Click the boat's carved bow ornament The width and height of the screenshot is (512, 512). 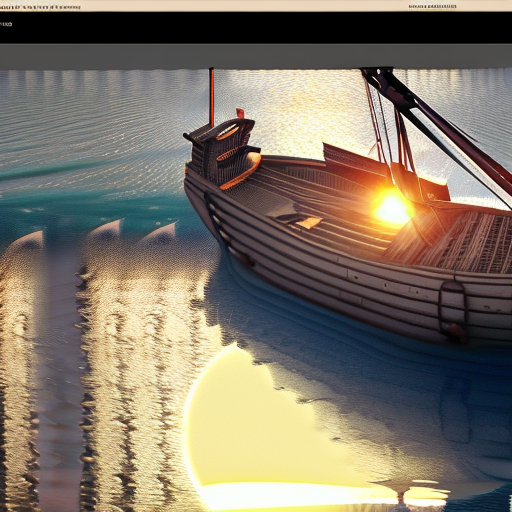click(223, 152)
